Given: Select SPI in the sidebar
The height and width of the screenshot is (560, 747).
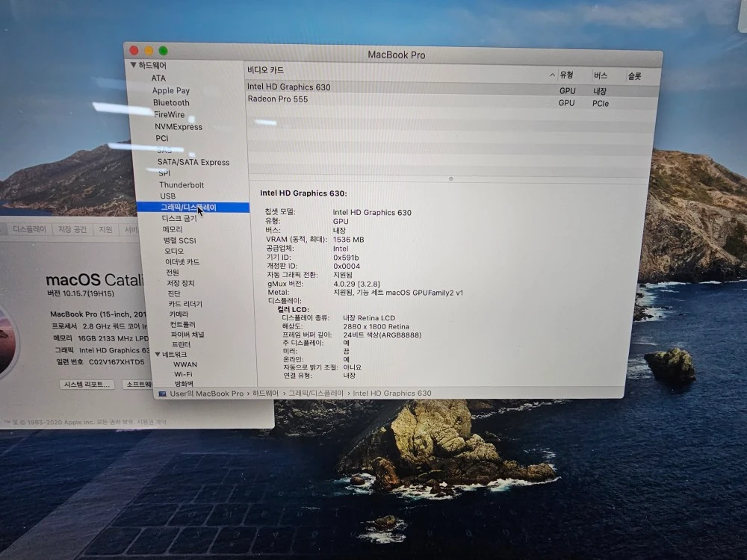Looking at the screenshot, I should click(164, 173).
